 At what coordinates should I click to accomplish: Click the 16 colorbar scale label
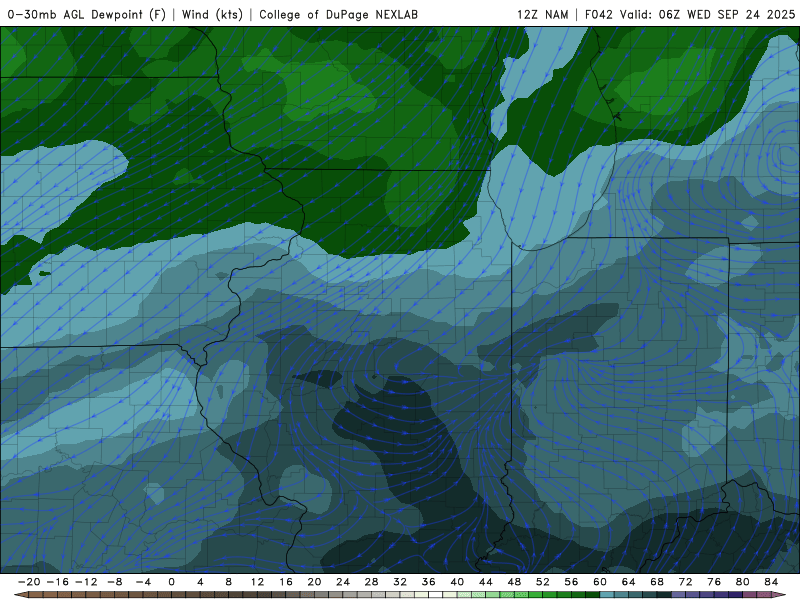point(286,582)
